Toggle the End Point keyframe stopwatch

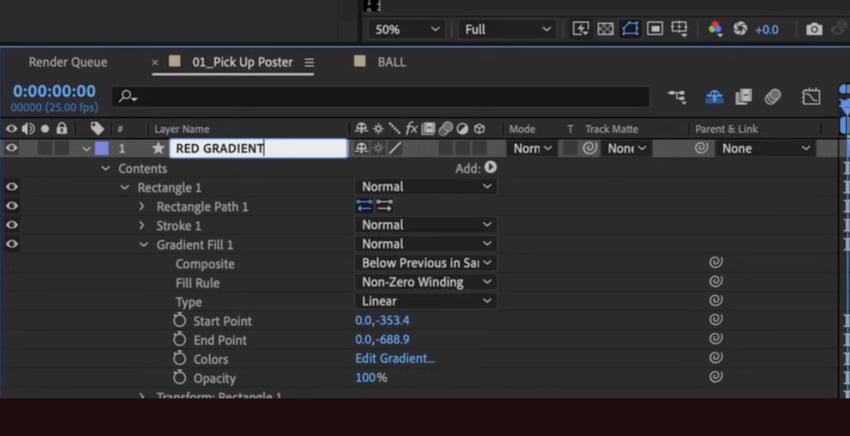coord(179,339)
